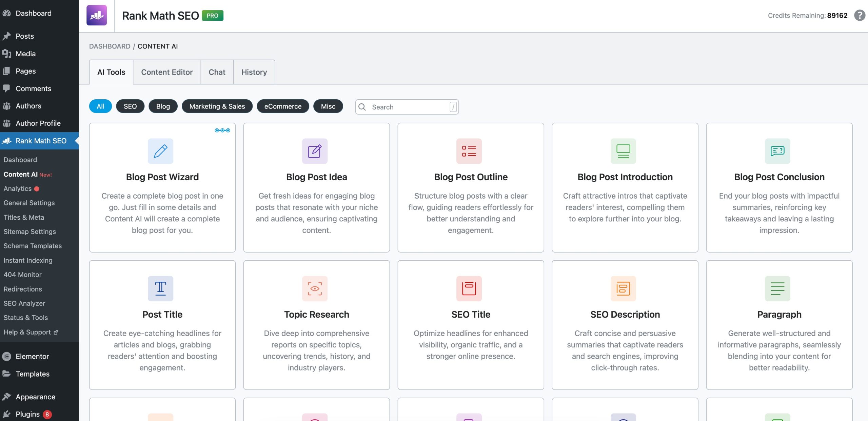Switch to the Content Editor tab
This screenshot has width=868, height=421.
click(167, 72)
